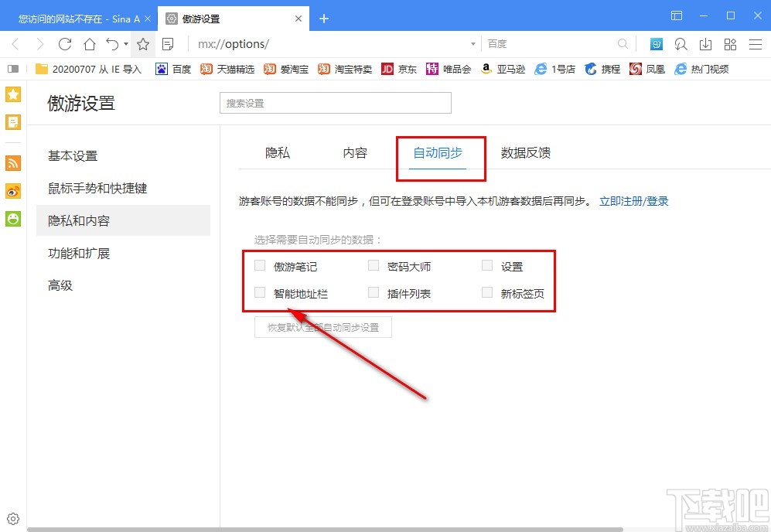Open the main hamburger menu
This screenshot has width=771, height=532.
click(x=756, y=44)
